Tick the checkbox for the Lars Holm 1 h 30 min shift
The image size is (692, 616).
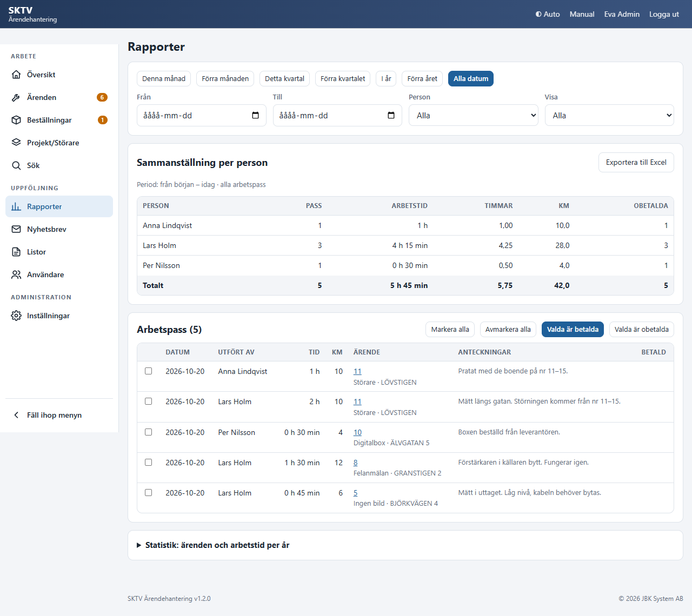coord(148,463)
